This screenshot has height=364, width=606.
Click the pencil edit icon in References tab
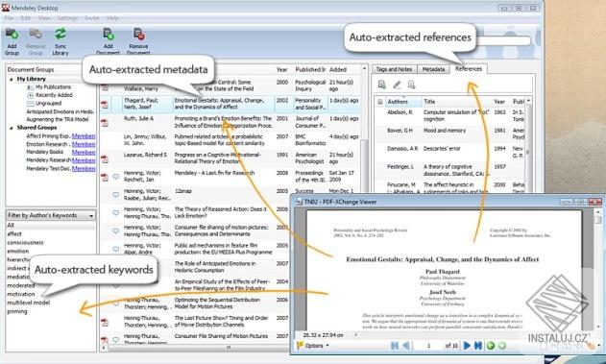pos(397,85)
